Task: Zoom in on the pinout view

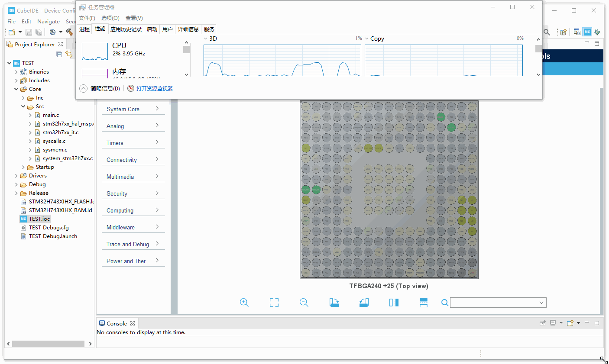Action: point(244,303)
